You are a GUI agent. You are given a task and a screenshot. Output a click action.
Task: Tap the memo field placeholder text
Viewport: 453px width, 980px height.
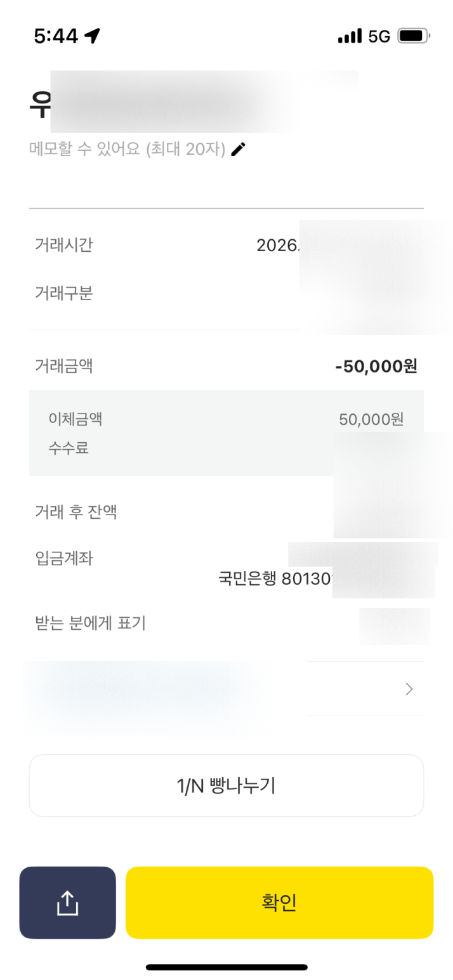tap(127, 149)
